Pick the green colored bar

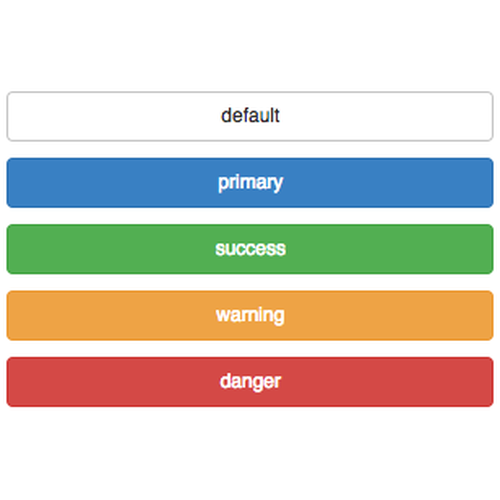[x=250, y=249]
